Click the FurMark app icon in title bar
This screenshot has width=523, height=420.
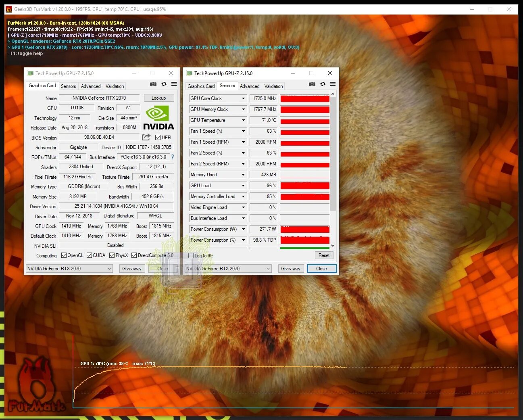point(9,9)
